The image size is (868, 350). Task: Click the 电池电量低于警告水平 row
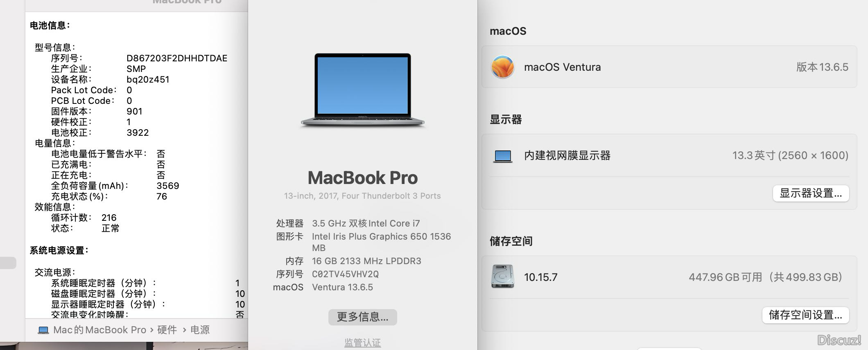(x=108, y=154)
